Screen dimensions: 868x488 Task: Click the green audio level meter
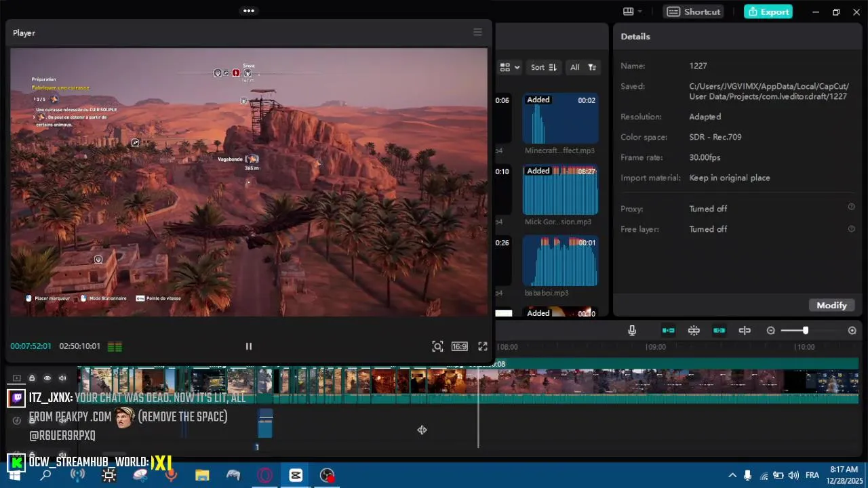[115, 346]
